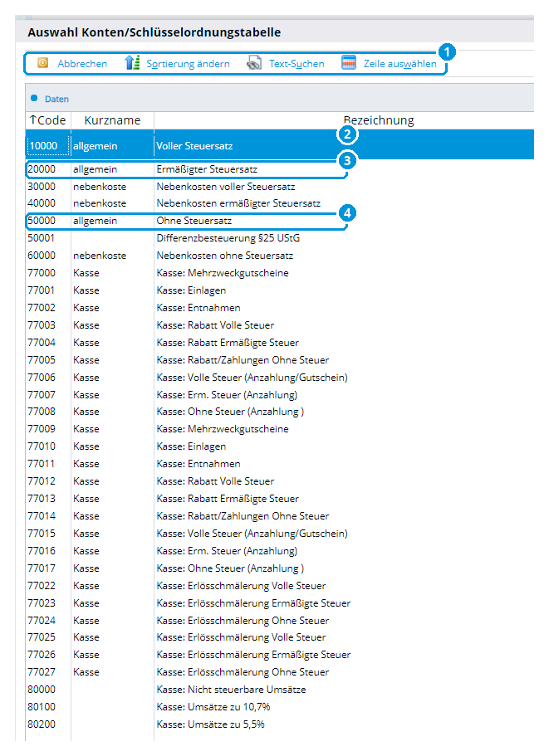Click code 80100
The image size is (549, 756).
click(42, 707)
